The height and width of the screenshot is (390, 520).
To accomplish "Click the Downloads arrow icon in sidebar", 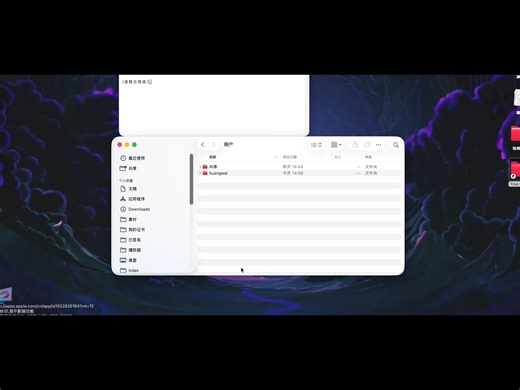I will (x=123, y=209).
